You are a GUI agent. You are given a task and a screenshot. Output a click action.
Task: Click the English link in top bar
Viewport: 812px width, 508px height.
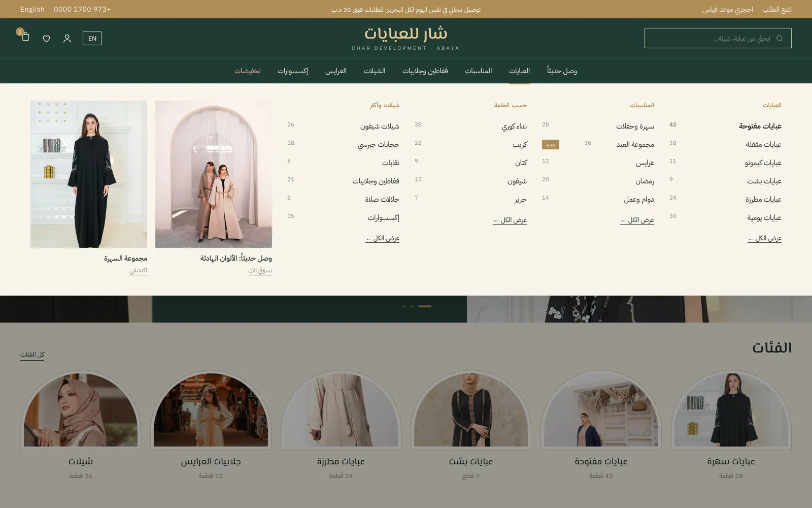[x=32, y=9]
